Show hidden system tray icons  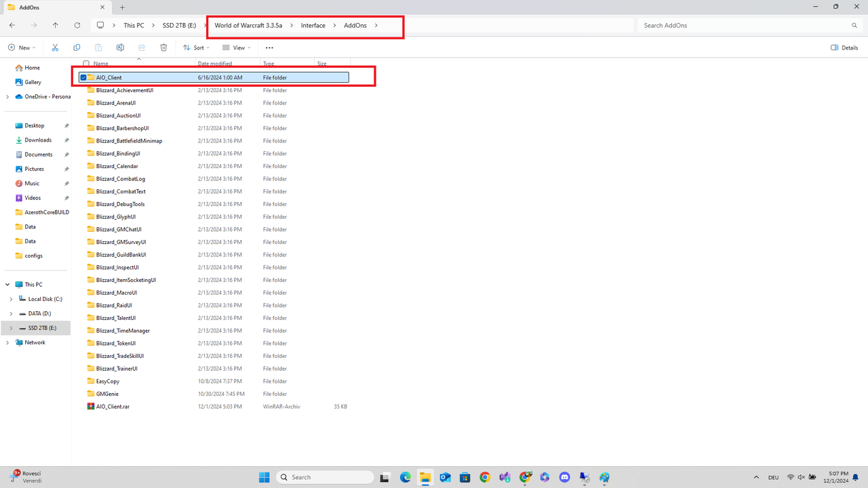point(756,477)
